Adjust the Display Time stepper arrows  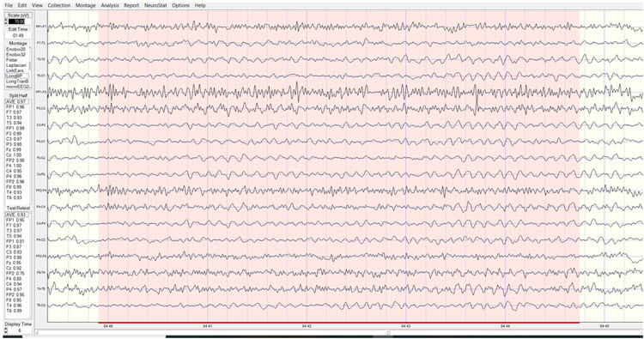pyautogui.click(x=6, y=330)
